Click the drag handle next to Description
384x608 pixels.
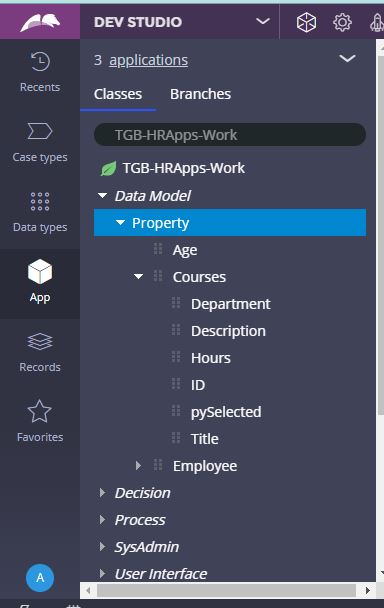click(x=176, y=330)
